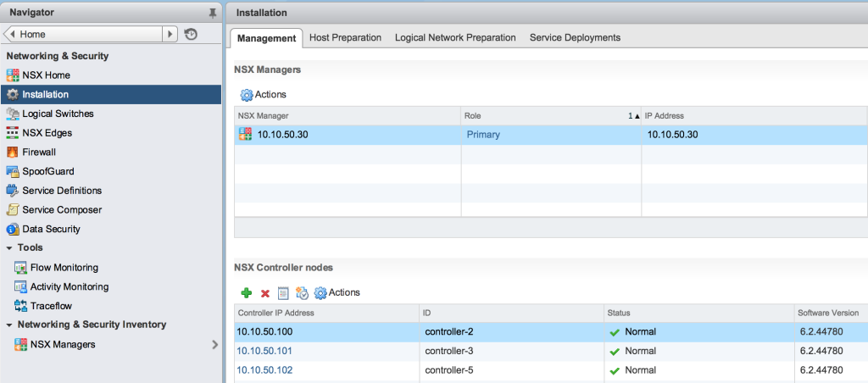Click the Service Composer icon
868x383 pixels.
[x=13, y=210]
